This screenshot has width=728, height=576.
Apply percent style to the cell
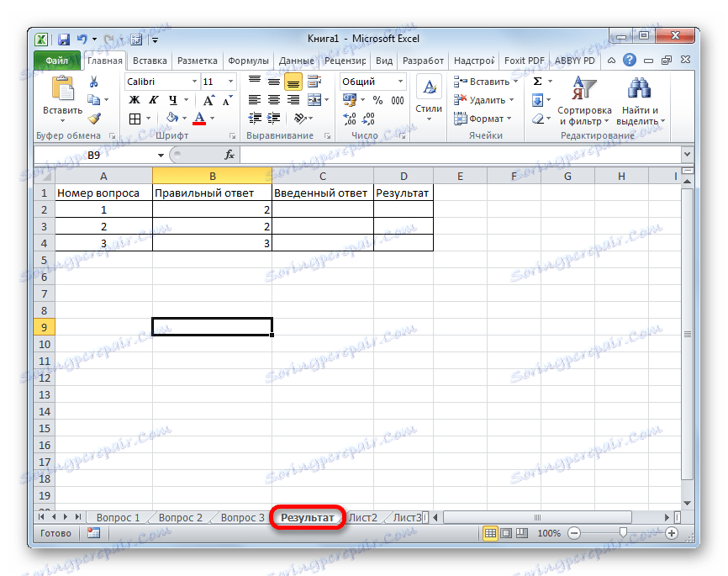(378, 100)
